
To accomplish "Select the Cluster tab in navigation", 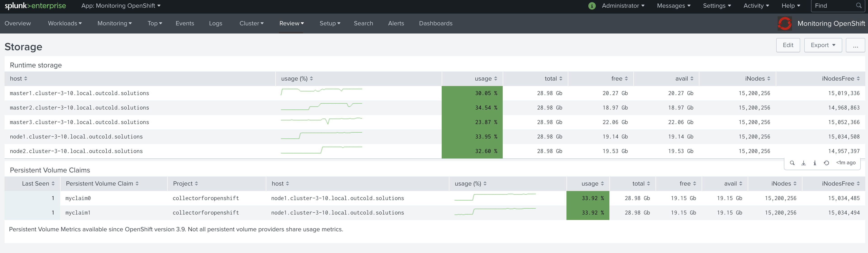I will pyautogui.click(x=251, y=23).
